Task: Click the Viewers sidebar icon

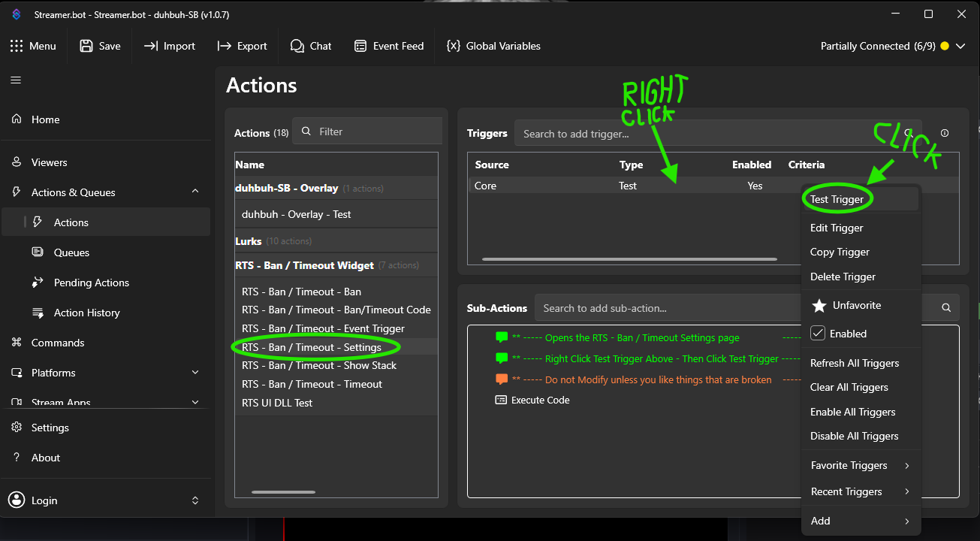Action: tap(17, 162)
